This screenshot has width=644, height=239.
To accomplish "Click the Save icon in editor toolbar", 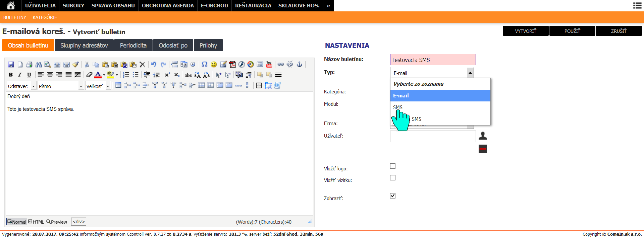I will (11, 64).
